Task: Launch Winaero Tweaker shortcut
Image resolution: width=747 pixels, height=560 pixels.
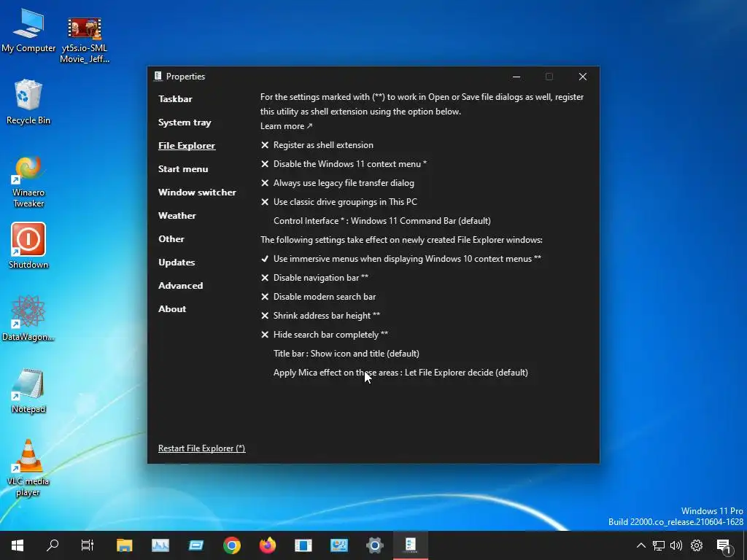Action: (28, 182)
